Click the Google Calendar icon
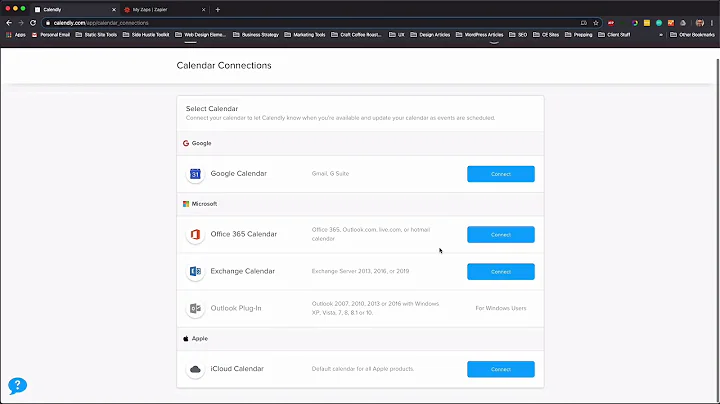The image size is (720, 404). [195, 174]
